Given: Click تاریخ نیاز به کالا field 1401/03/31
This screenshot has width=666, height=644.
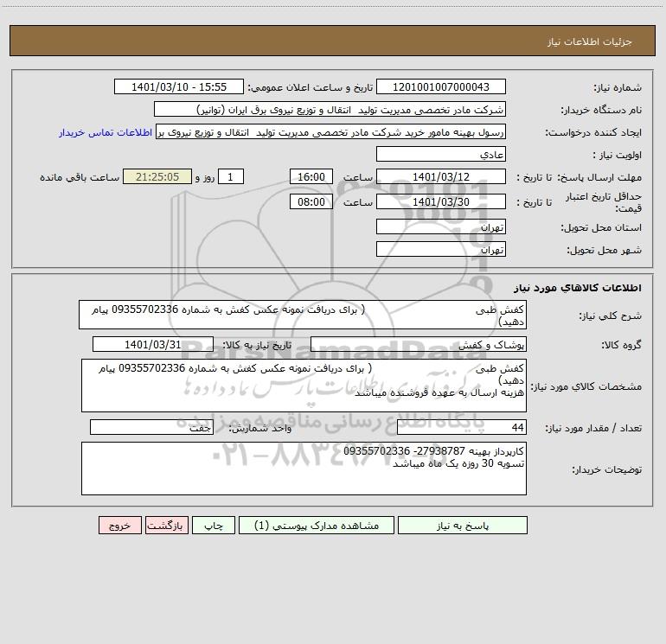Looking at the screenshot, I should (153, 344).
